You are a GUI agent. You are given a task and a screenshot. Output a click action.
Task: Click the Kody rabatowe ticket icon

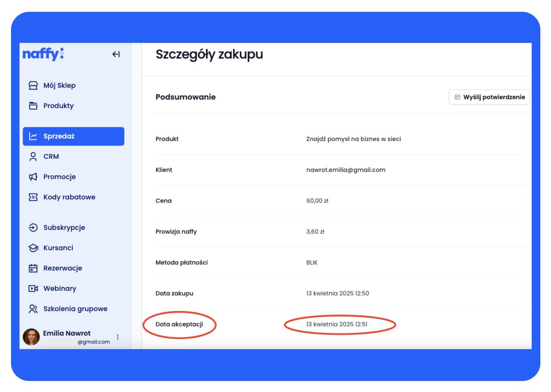[x=33, y=197]
